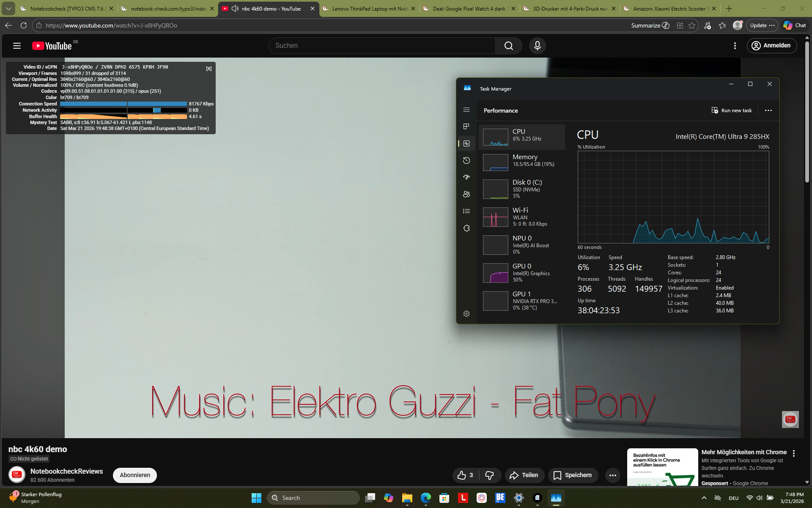Screen dimensions: 812x508
Task: Open the Processes page icon
Action: (466, 127)
